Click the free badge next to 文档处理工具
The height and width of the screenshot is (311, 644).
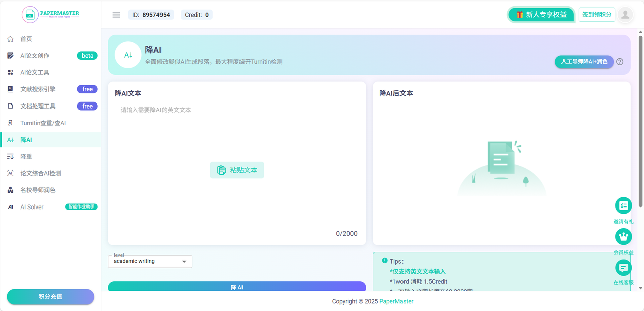click(x=87, y=106)
